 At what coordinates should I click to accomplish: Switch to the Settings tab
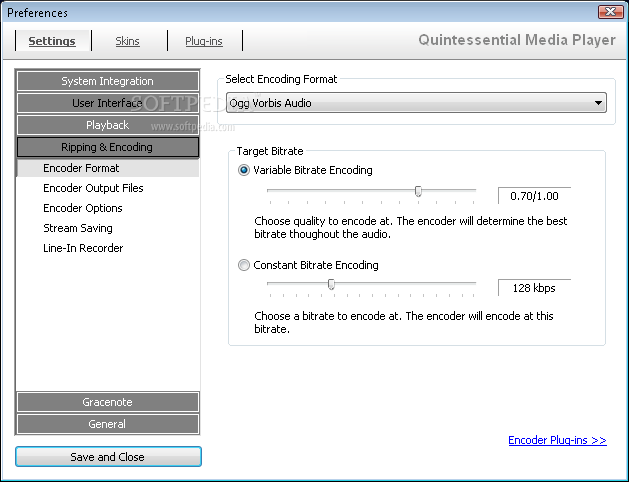point(52,41)
